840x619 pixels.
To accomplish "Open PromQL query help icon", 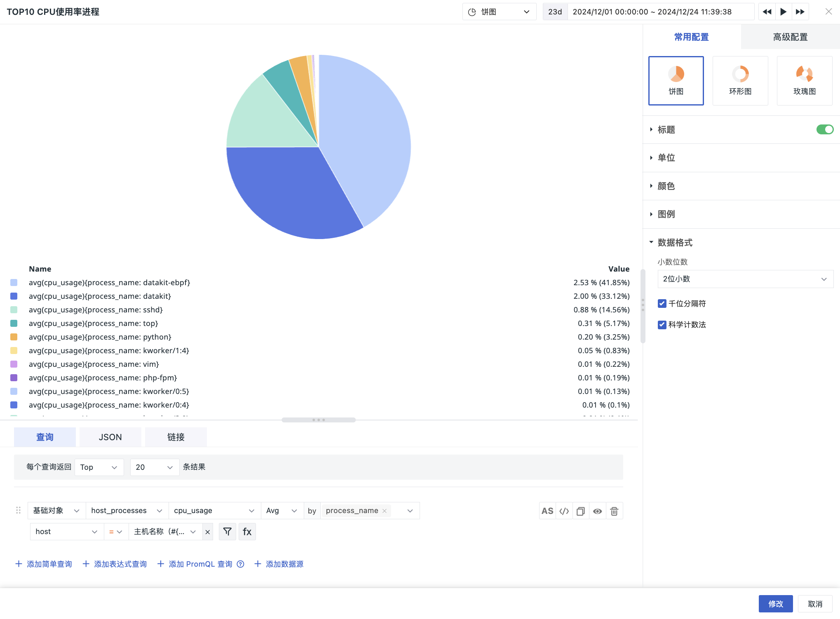I will (x=241, y=564).
